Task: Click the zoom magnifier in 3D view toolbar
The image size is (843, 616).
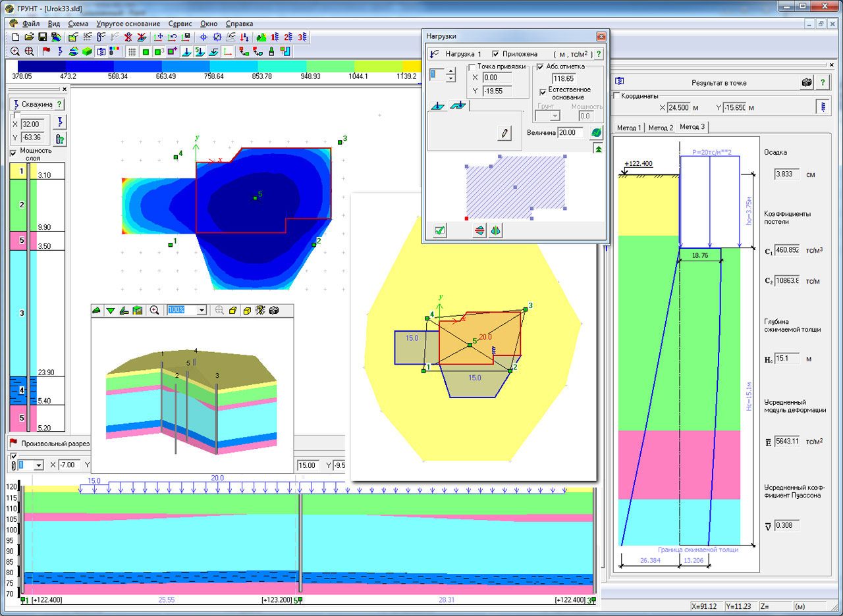Action: click(x=154, y=311)
